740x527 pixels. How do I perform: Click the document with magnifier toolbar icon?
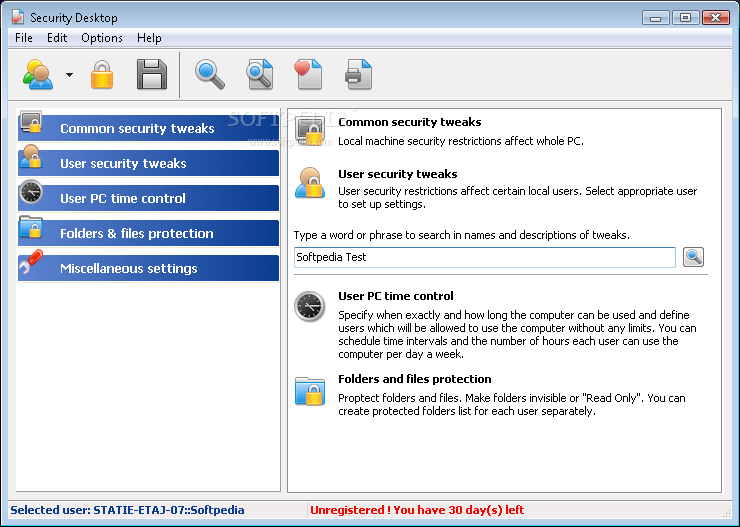[x=260, y=75]
